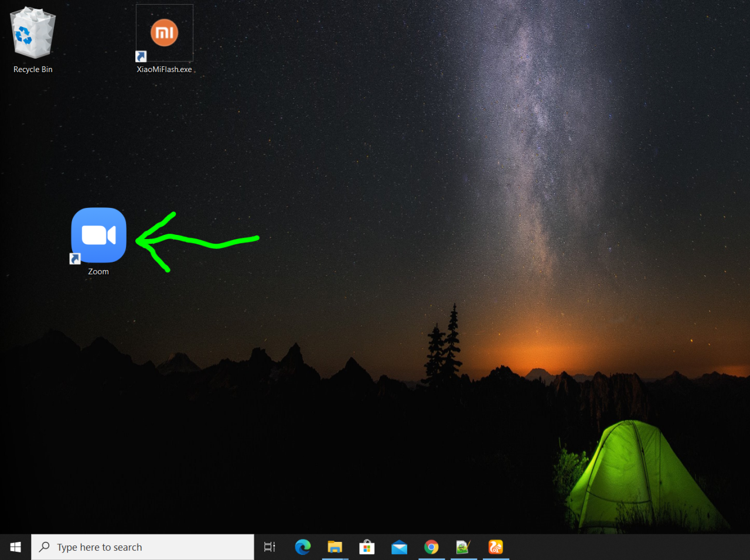Launch Microsoft Edge from the taskbar
This screenshot has height=560, width=750.
tap(303, 547)
